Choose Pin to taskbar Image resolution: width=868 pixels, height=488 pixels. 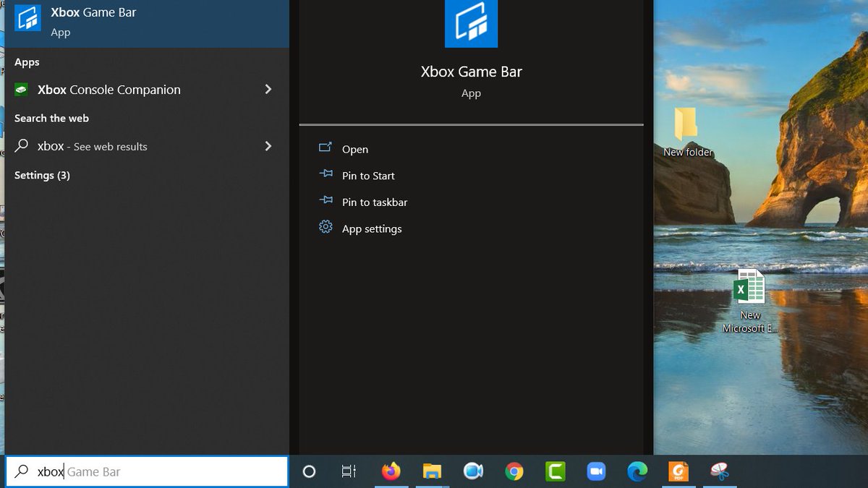[375, 202]
